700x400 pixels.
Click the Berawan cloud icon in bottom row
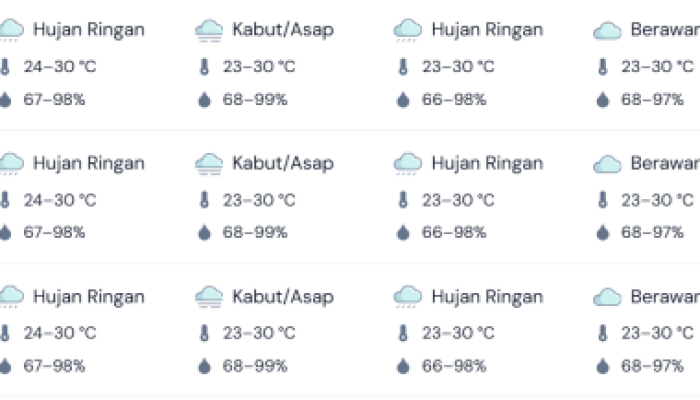[x=607, y=297]
